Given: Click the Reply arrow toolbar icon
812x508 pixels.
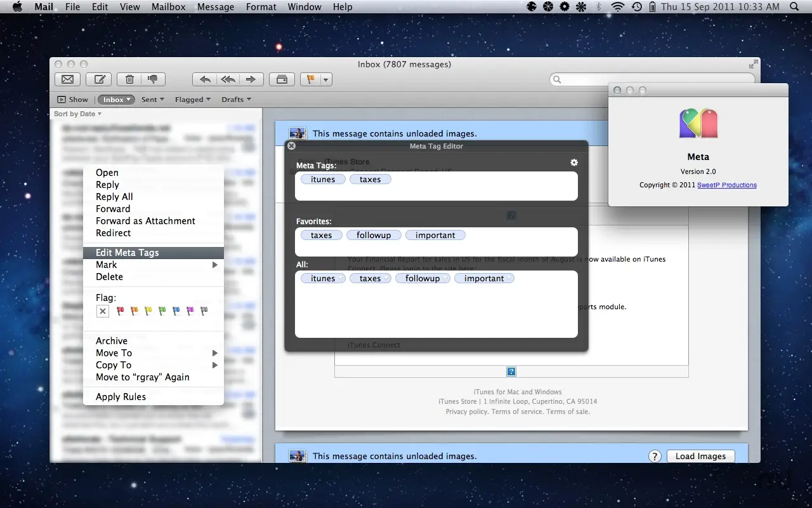Looking at the screenshot, I should 205,79.
